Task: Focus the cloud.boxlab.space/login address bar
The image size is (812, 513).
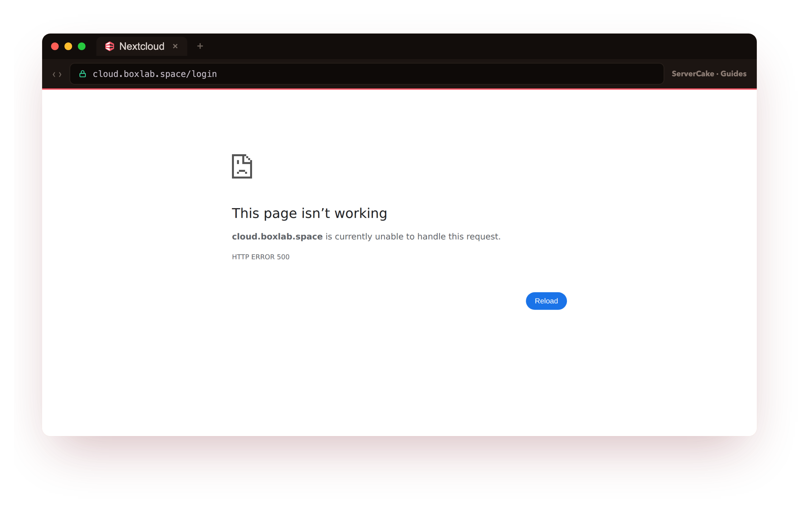Action: point(367,74)
